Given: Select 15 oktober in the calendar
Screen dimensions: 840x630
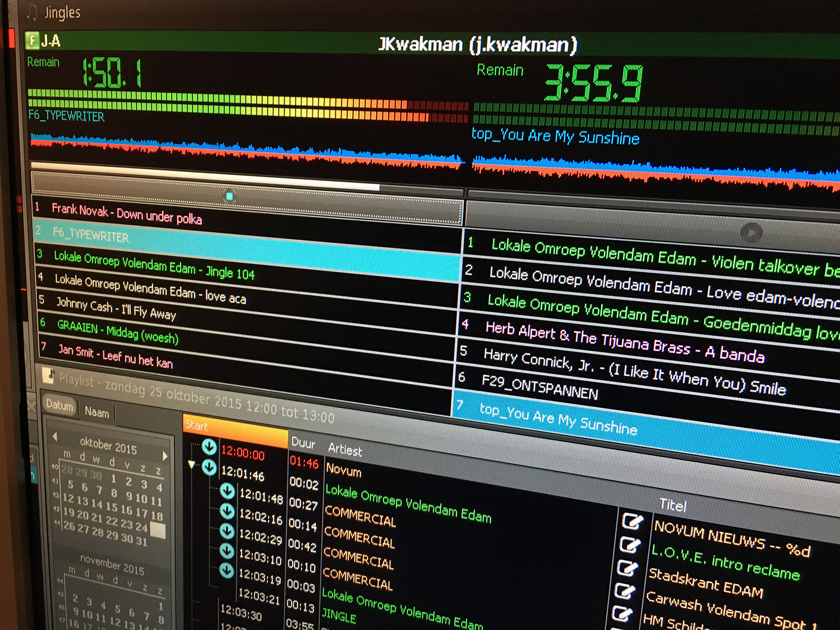Looking at the screenshot, I should 112,507.
